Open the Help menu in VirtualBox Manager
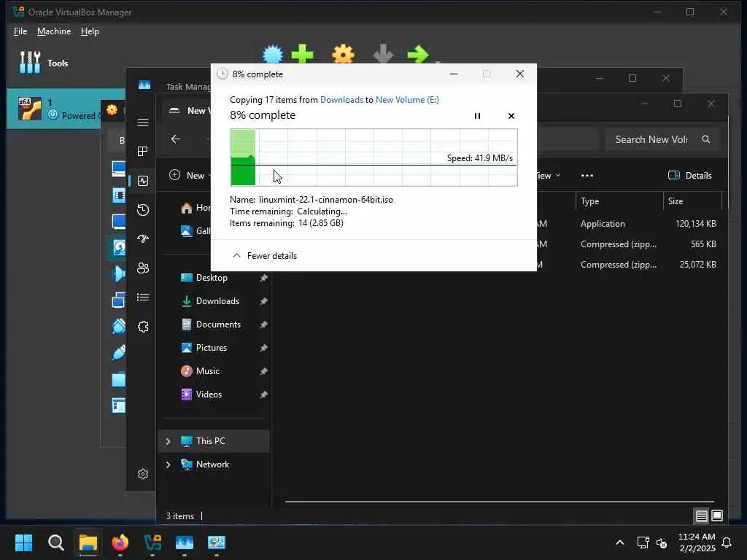The width and height of the screenshot is (747, 560). (x=90, y=31)
